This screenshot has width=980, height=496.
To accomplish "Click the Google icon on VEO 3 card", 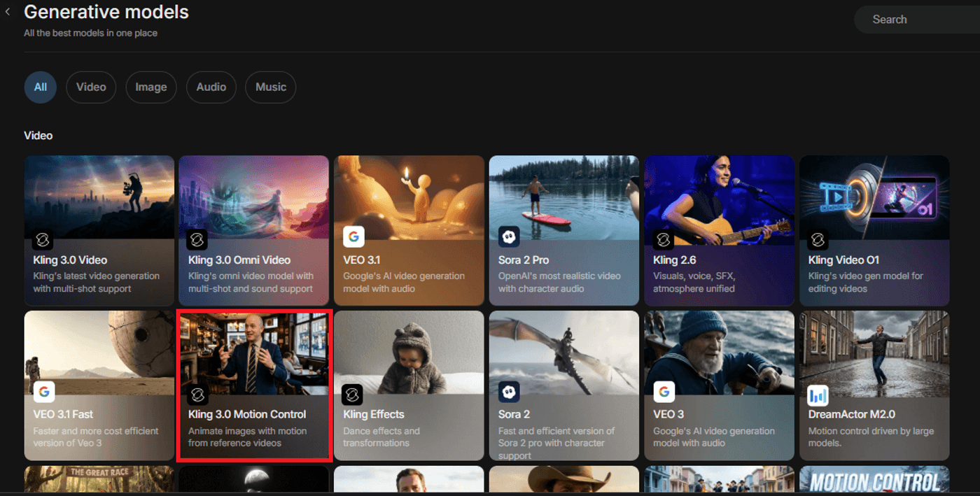I will point(664,392).
